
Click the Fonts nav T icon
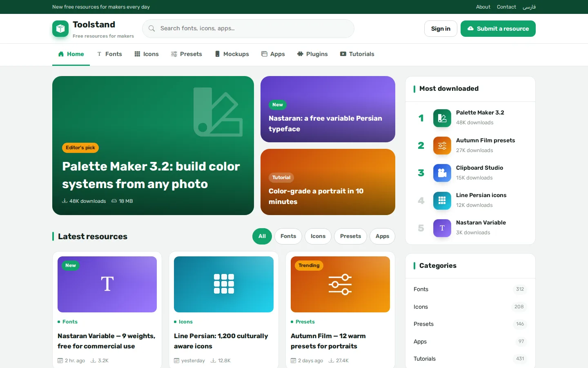99,54
